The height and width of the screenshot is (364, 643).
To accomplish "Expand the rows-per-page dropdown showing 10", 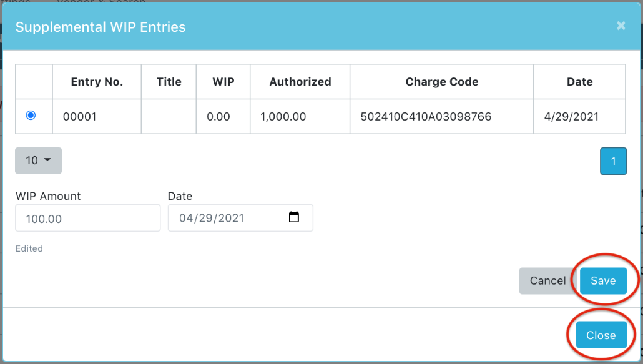I will pos(39,160).
